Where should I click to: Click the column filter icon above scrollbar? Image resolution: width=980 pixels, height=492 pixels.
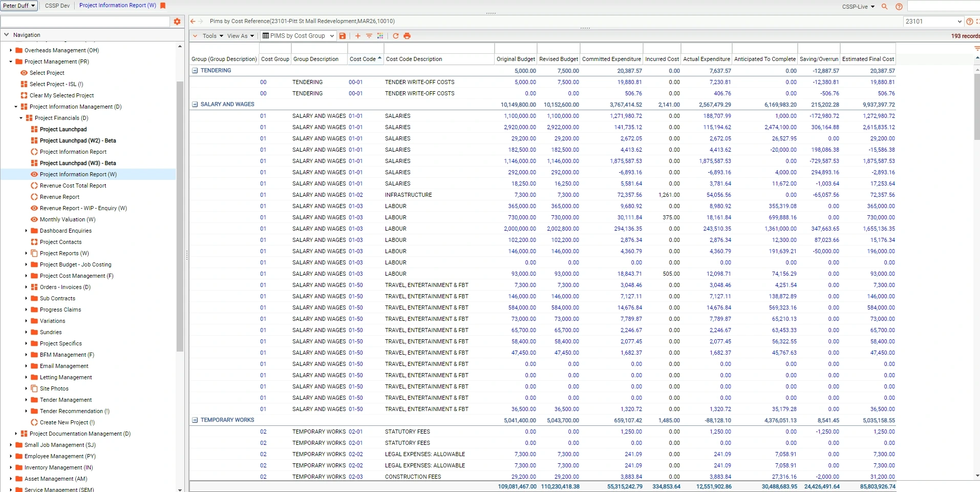tap(976, 48)
